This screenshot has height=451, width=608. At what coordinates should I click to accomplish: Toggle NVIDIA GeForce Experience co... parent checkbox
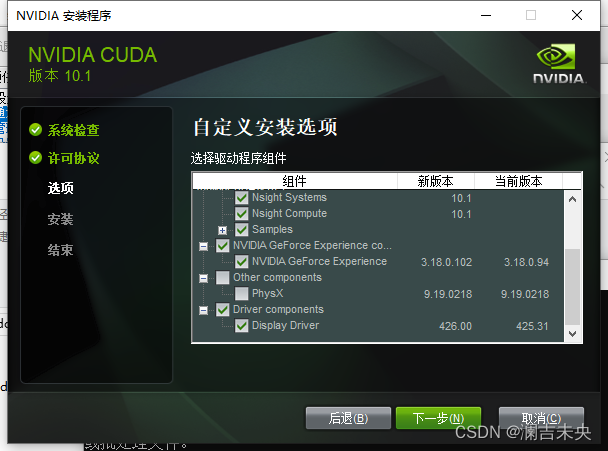click(223, 246)
